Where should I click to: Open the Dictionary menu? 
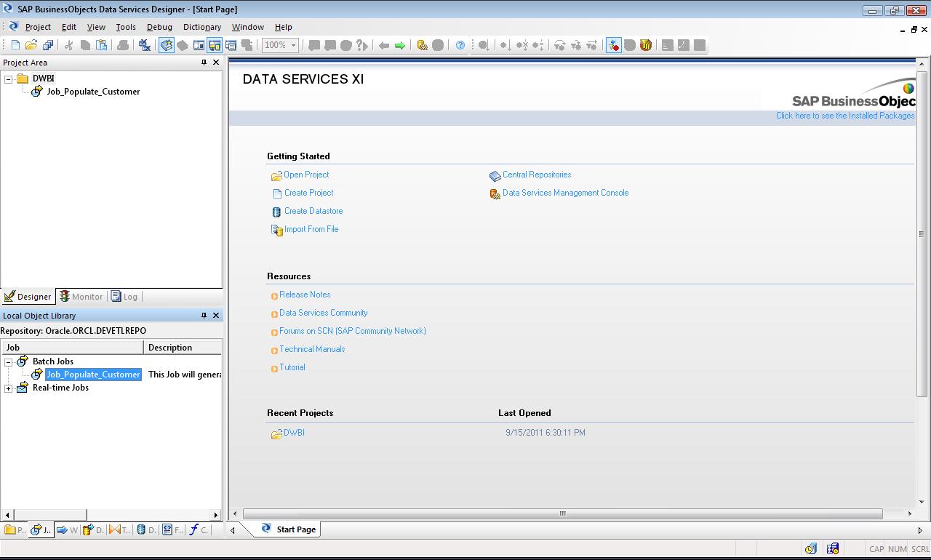(x=202, y=27)
